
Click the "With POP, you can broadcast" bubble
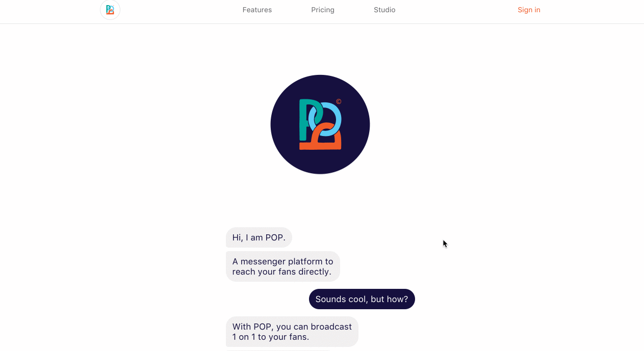tap(292, 332)
